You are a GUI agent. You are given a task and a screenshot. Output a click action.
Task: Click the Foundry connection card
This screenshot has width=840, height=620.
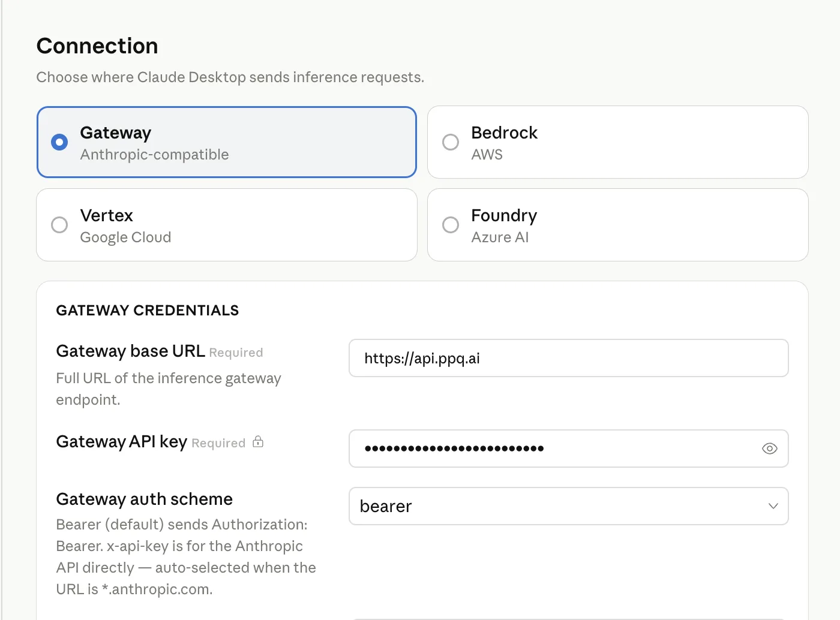(x=617, y=225)
